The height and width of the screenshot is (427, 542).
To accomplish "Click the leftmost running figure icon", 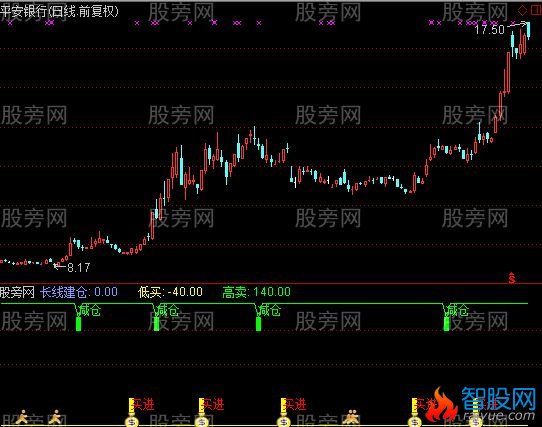I will point(22,417).
